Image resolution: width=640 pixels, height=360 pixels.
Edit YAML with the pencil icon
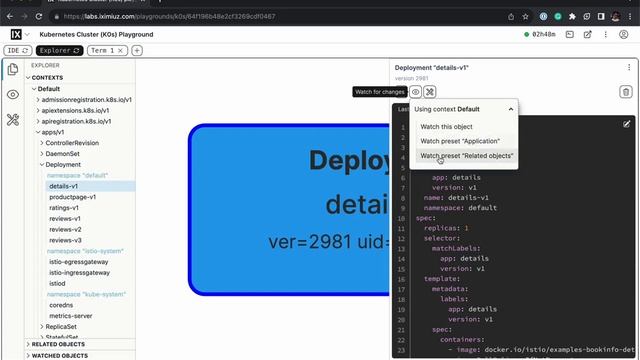point(627,124)
